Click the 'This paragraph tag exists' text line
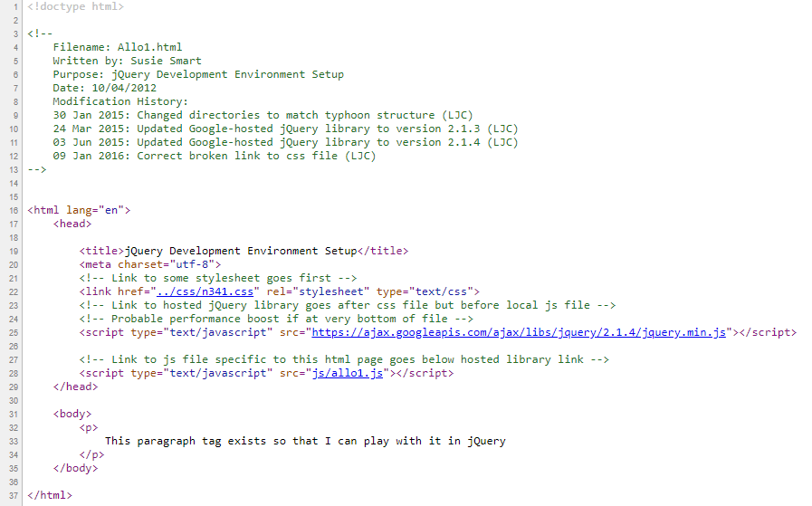This screenshot has width=812, height=506. click(x=305, y=441)
